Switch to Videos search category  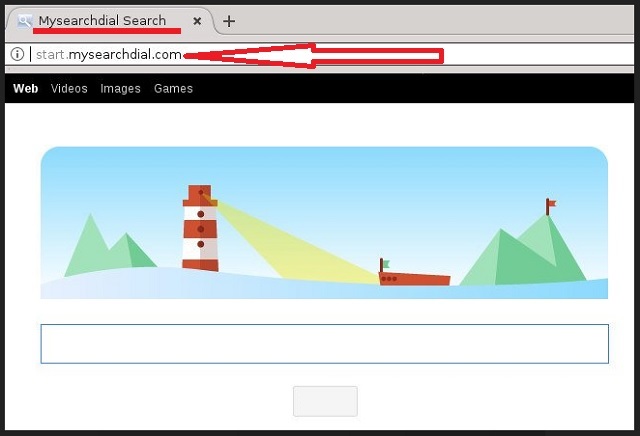(x=69, y=89)
